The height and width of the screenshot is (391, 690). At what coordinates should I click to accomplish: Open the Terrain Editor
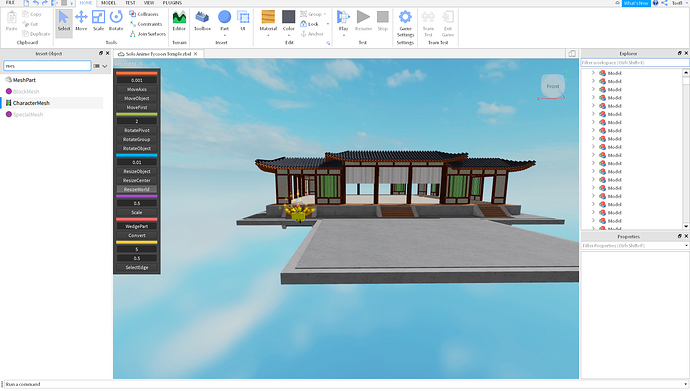pos(179,21)
